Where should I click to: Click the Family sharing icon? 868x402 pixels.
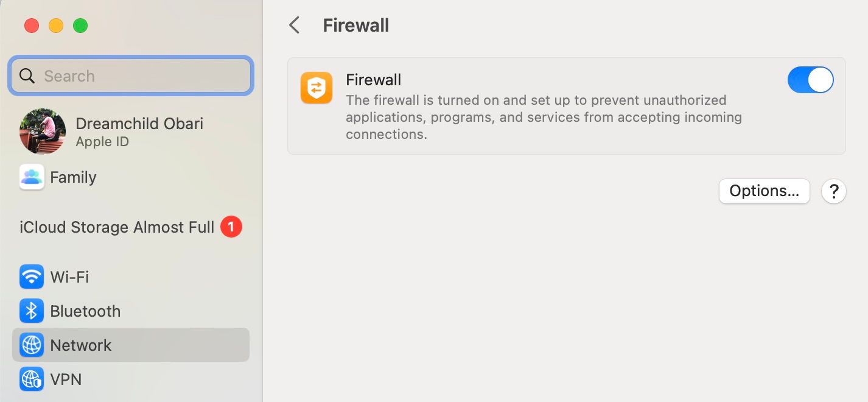32,177
